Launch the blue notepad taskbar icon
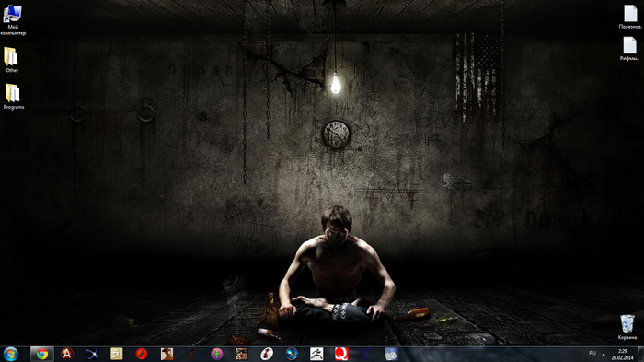The width and height of the screenshot is (644, 362). [391, 354]
